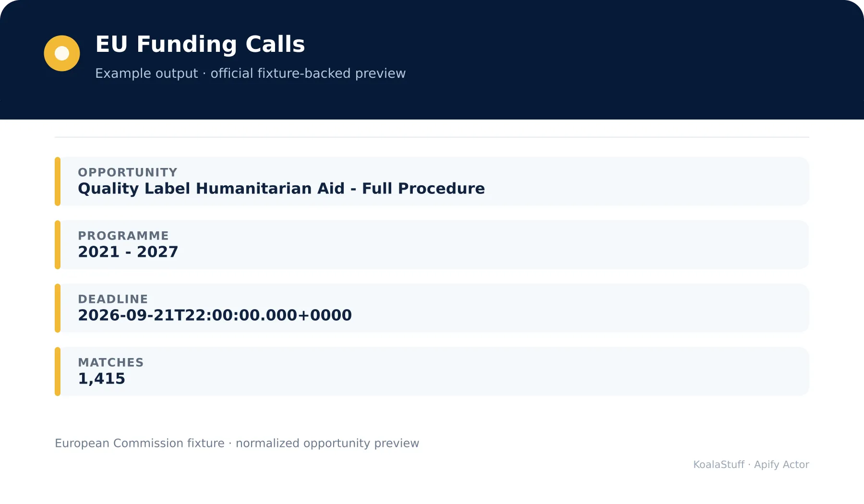
Task: Click the 2026-09-21 deadline timestamp
Action: [x=215, y=315]
